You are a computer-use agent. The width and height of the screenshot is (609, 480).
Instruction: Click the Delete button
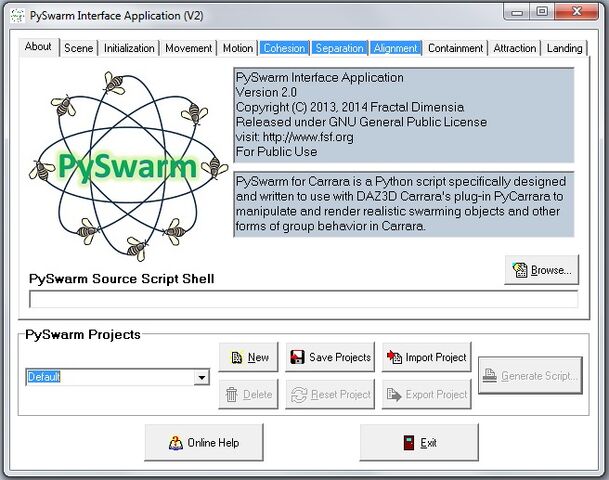click(x=249, y=395)
